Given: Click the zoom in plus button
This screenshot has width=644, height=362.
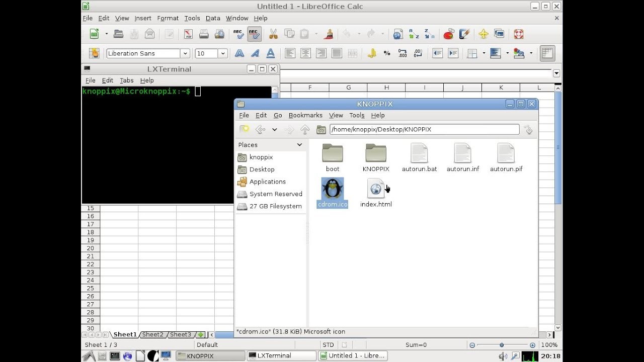Looking at the screenshot, I should 532,345.
